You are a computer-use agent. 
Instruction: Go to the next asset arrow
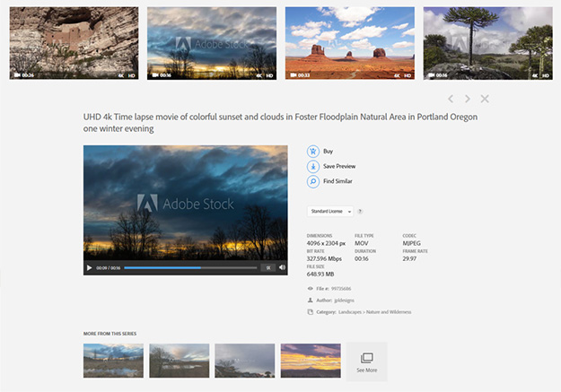point(467,99)
